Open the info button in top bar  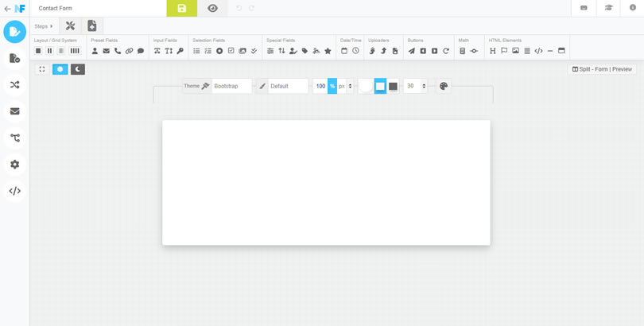pos(633,8)
